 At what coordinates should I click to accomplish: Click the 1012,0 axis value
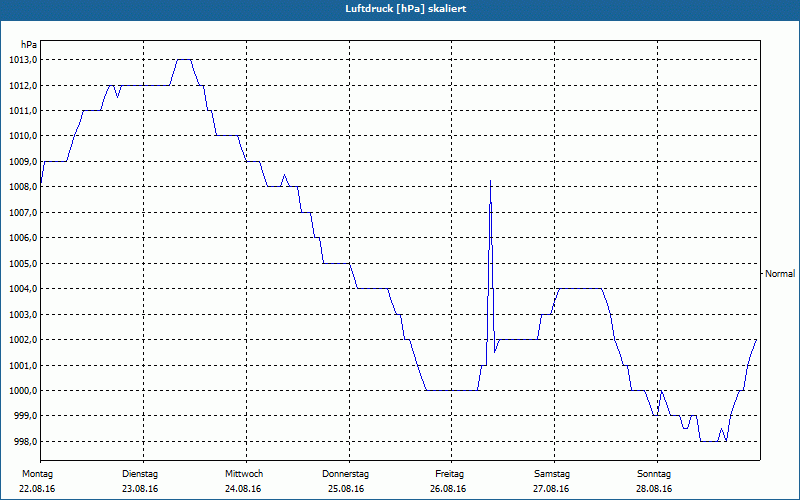click(23, 85)
